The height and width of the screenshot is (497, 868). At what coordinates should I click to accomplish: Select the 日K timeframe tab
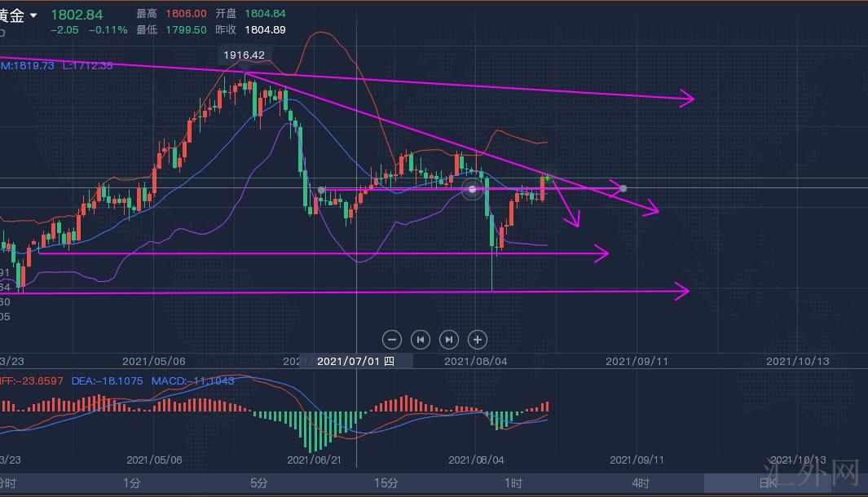coord(768,483)
